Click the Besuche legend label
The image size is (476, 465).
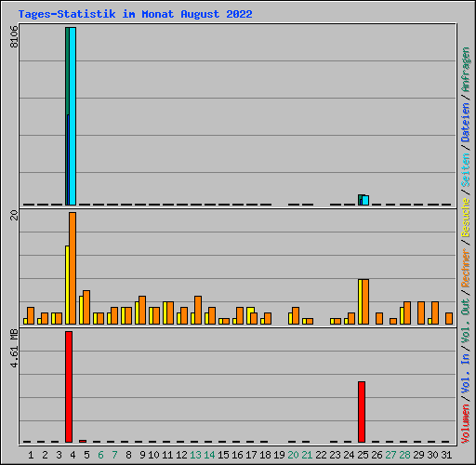point(466,218)
